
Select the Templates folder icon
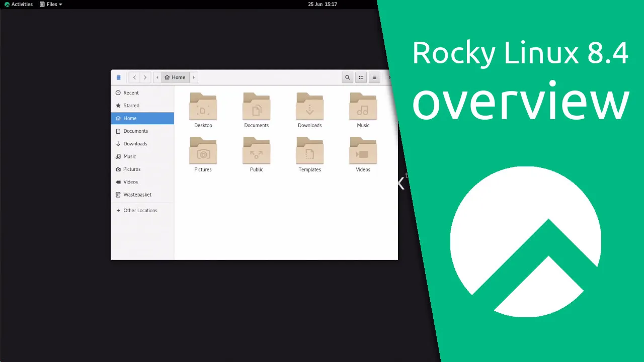(310, 150)
